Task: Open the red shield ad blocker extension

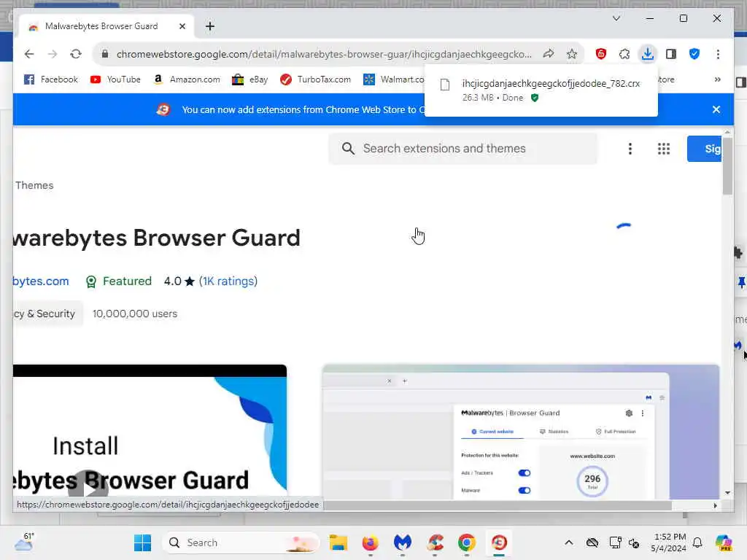Action: pyautogui.click(x=601, y=54)
